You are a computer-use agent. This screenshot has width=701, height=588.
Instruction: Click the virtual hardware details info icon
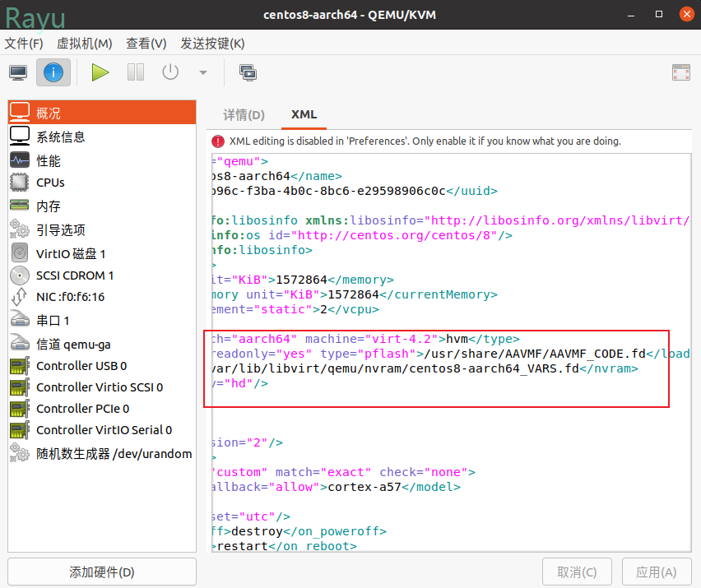click(x=53, y=72)
